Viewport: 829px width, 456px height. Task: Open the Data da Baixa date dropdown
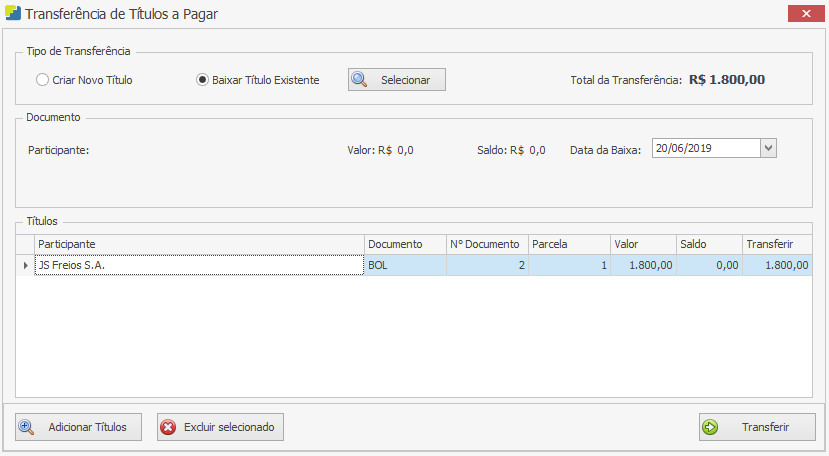[768, 148]
